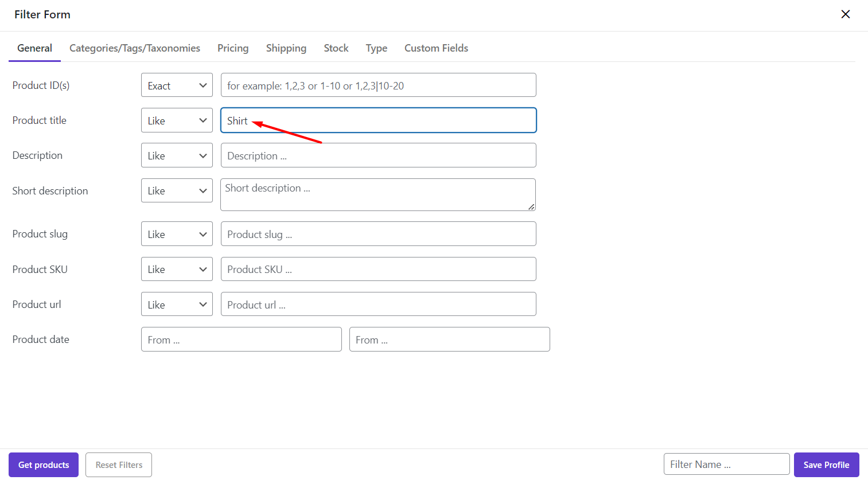Click the Product ID(s) text field

tap(379, 85)
